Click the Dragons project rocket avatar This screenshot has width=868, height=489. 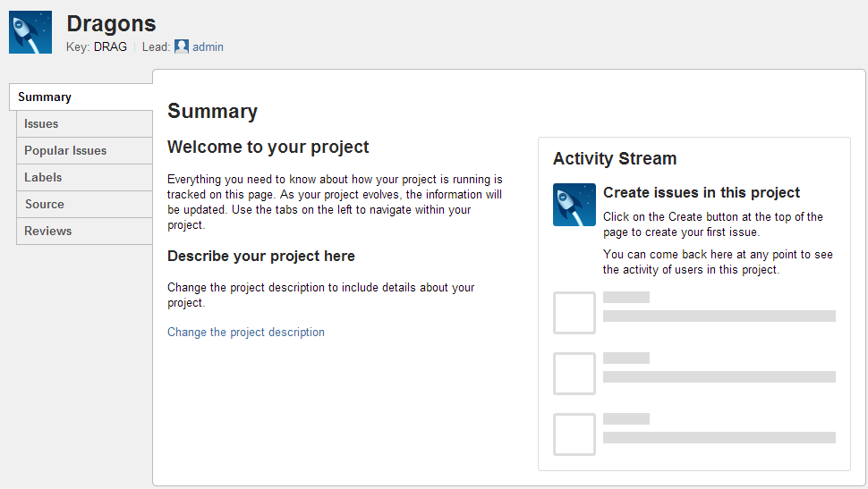tap(30, 32)
